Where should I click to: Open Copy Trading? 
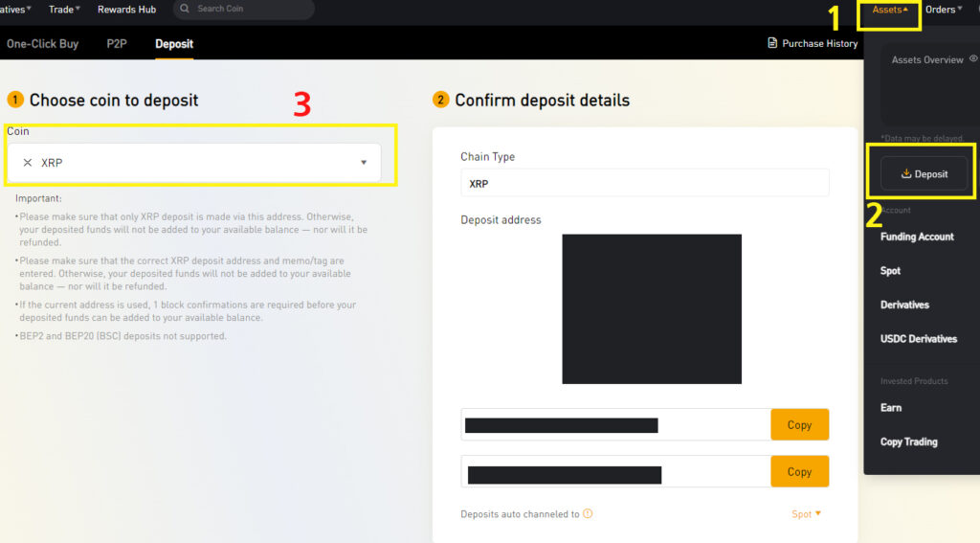(x=909, y=441)
